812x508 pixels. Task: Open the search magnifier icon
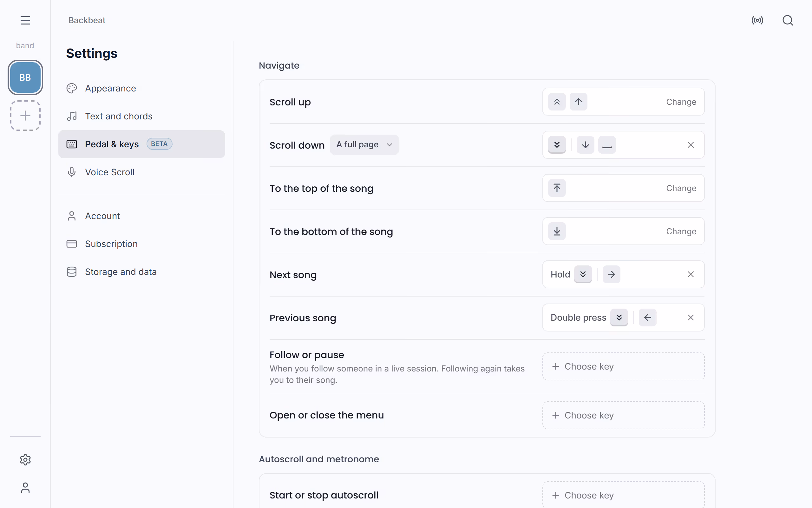click(788, 20)
